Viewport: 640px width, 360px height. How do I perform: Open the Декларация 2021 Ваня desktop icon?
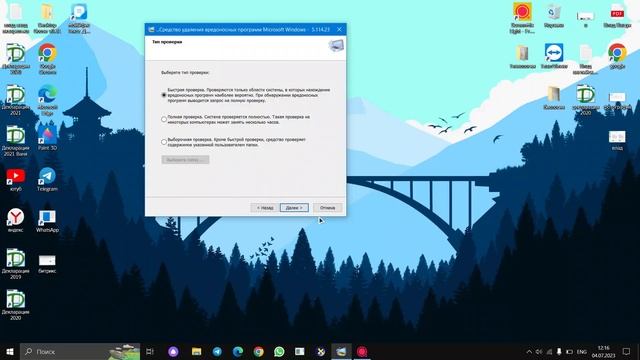tap(16, 141)
